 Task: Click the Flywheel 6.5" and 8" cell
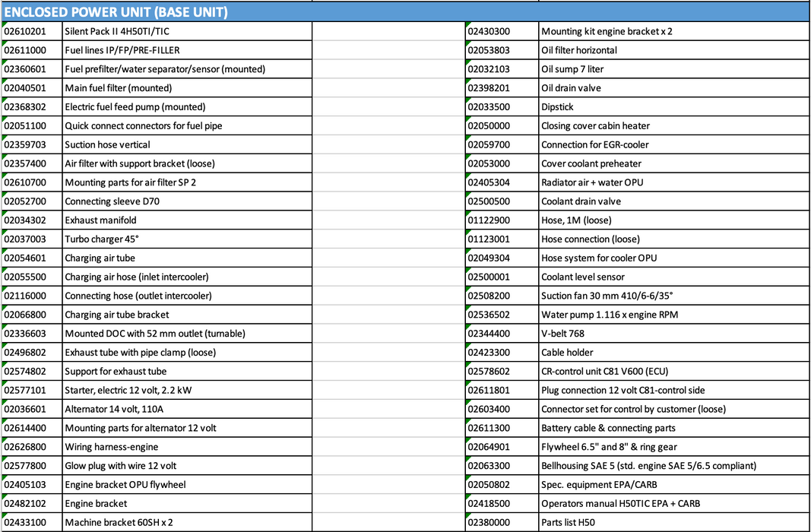(673, 447)
